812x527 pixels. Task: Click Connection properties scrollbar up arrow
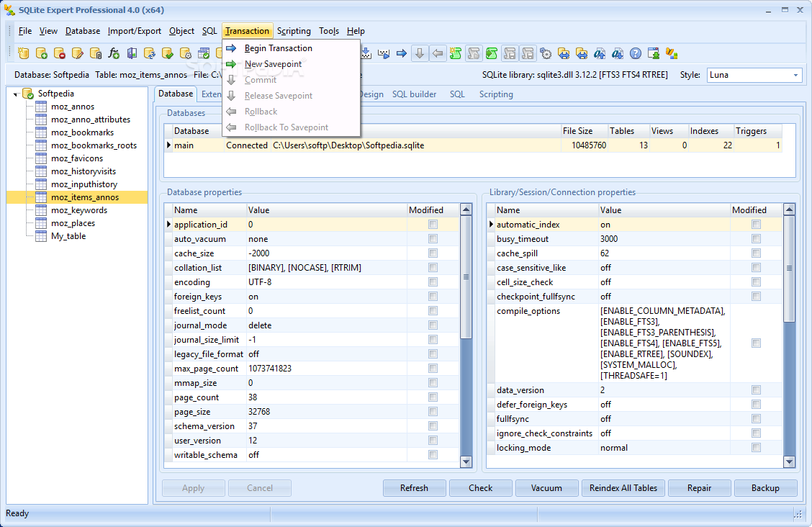pos(789,210)
